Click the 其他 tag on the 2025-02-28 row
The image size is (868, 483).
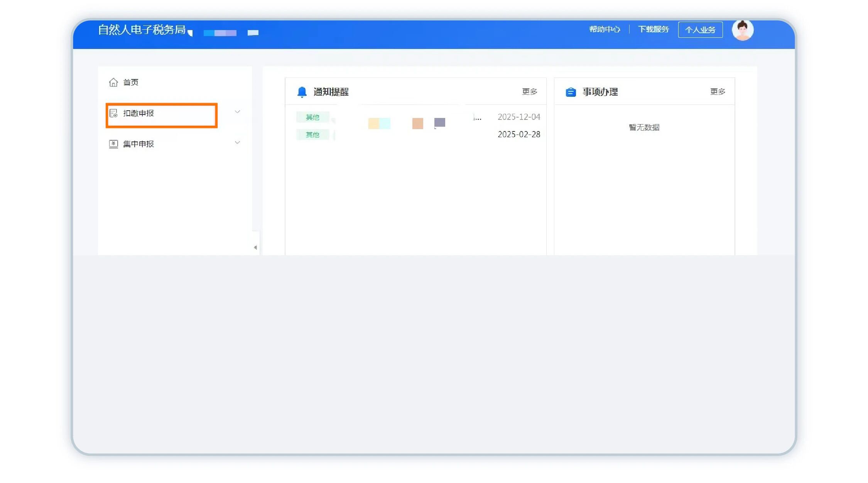tap(312, 135)
